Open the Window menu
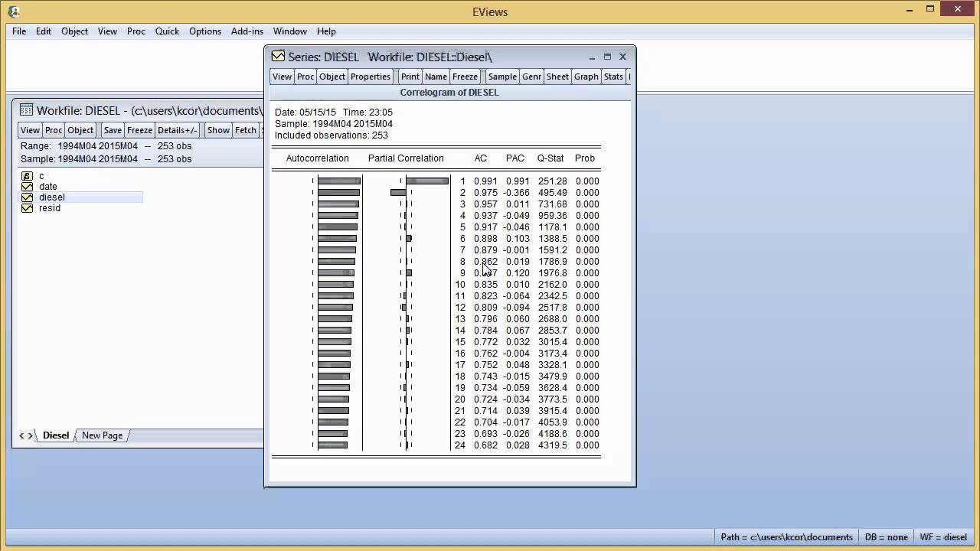Image resolution: width=980 pixels, height=551 pixels. (290, 31)
